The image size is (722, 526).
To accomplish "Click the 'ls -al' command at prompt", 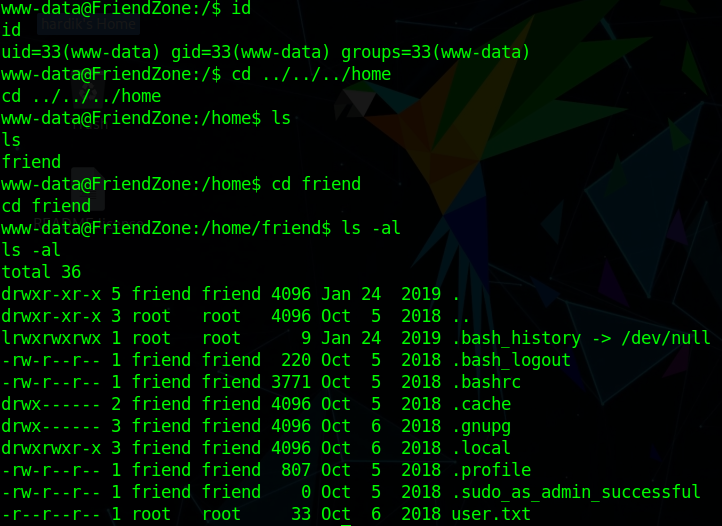I will click(370, 228).
